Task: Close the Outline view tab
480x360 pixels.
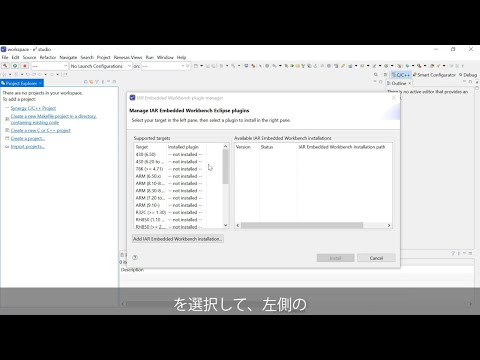Action: 410,83
